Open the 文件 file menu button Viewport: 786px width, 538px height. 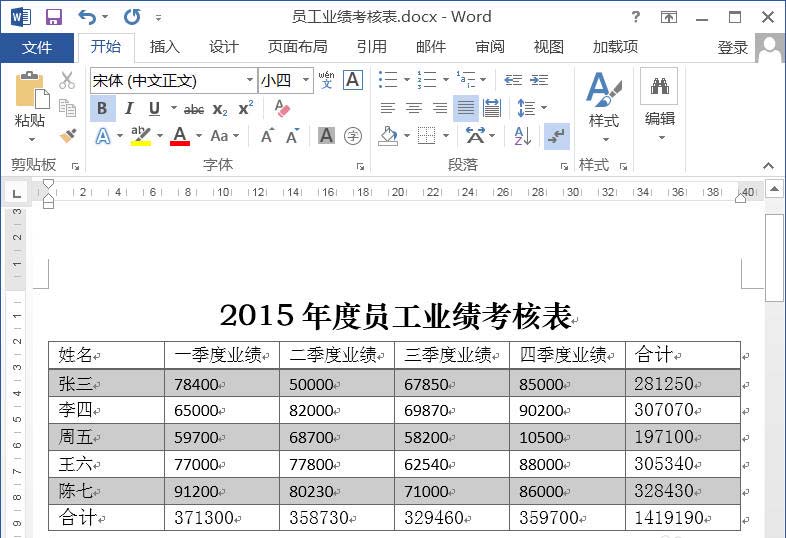point(37,47)
